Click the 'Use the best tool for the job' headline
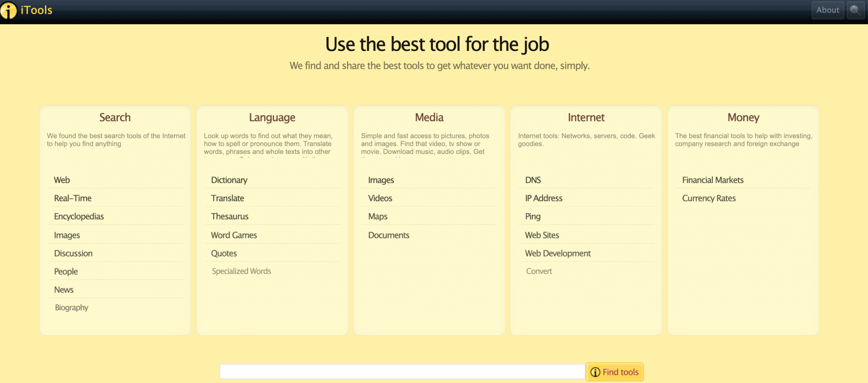The width and height of the screenshot is (868, 383). pyautogui.click(x=437, y=45)
